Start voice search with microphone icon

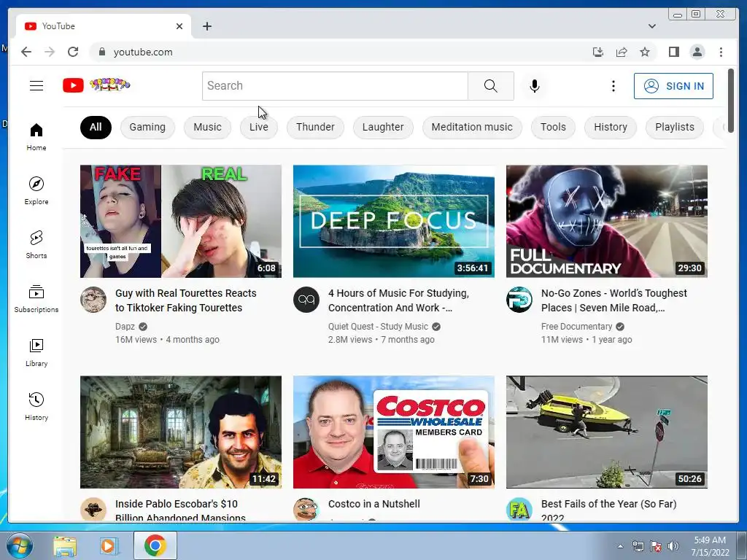(x=535, y=86)
